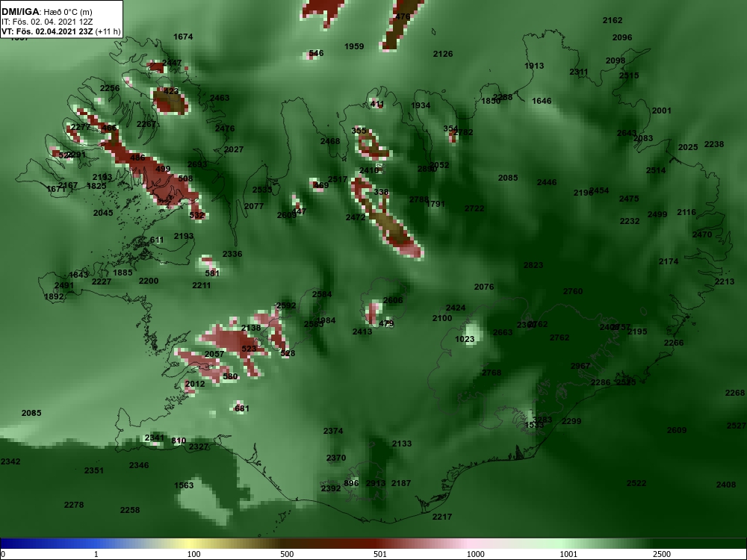
Task: Click the map value 2446
Action: [x=547, y=182]
